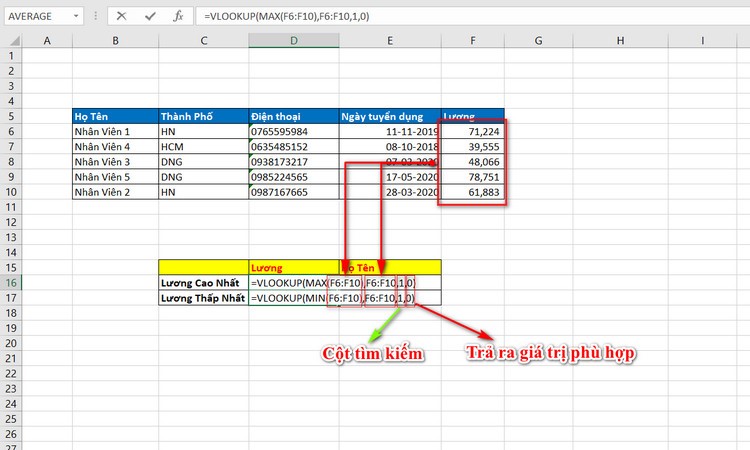Select the 'Lương Cao Nhất' label cell
Viewport: 750px width, 450px height.
pos(204,283)
